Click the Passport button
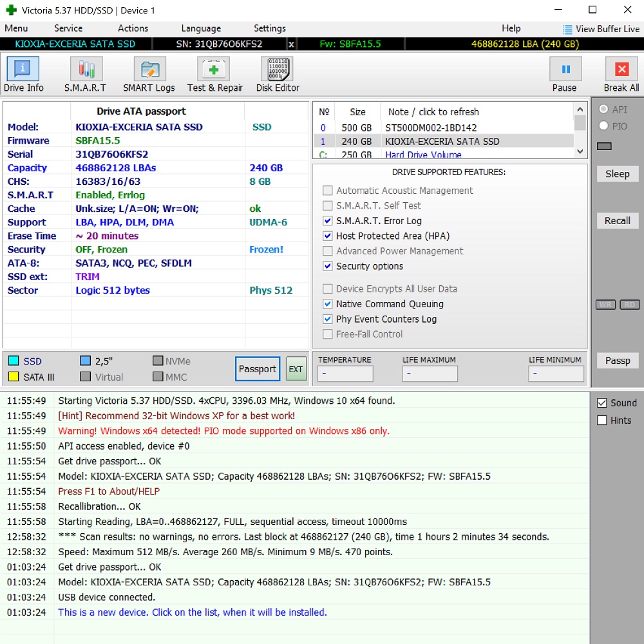 pos(258,369)
